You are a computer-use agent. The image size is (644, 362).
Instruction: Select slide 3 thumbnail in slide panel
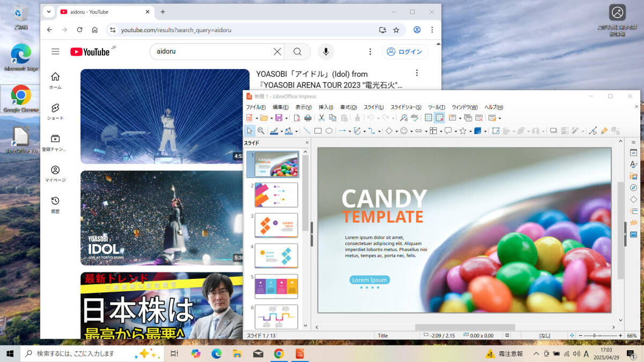point(276,225)
